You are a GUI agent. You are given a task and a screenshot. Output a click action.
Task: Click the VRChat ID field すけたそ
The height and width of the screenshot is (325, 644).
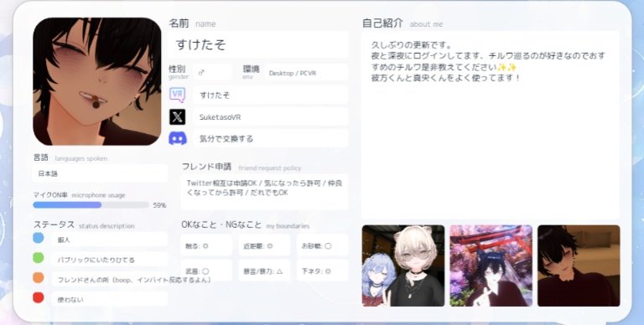point(270,95)
